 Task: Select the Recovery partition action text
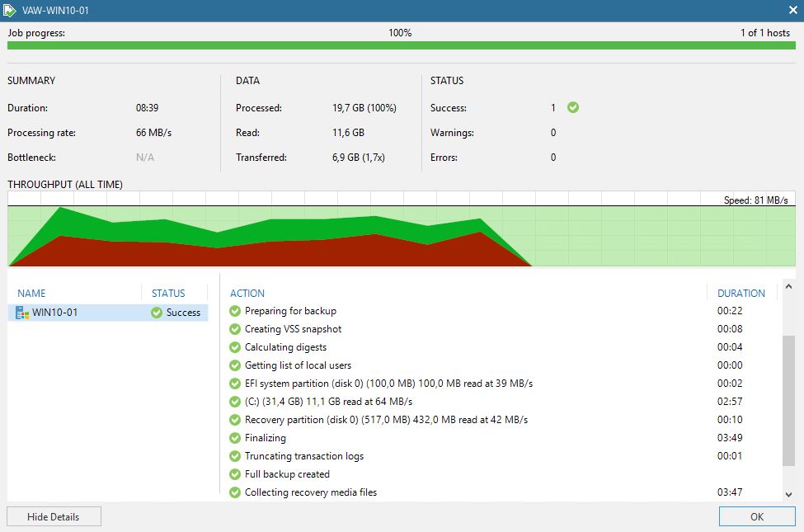click(386, 420)
